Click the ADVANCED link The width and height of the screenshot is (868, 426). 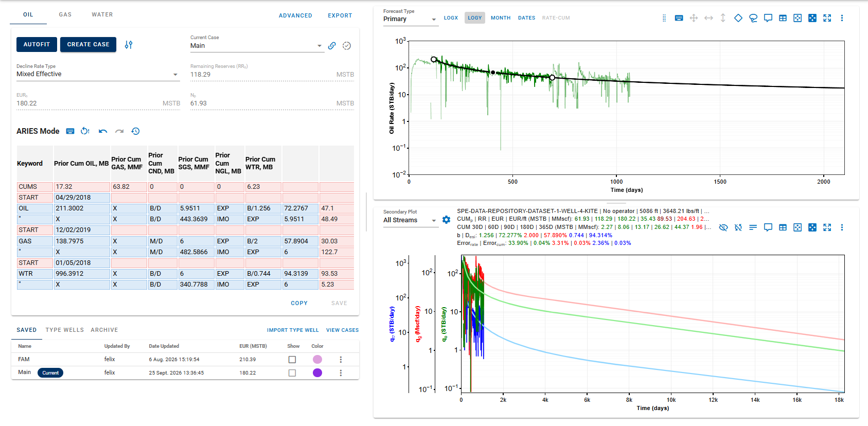point(295,16)
